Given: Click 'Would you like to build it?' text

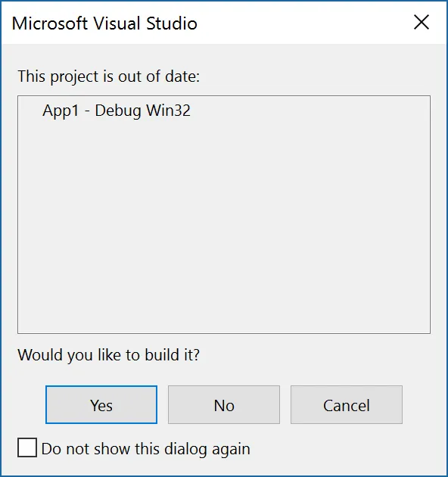Looking at the screenshot, I should (108, 354).
